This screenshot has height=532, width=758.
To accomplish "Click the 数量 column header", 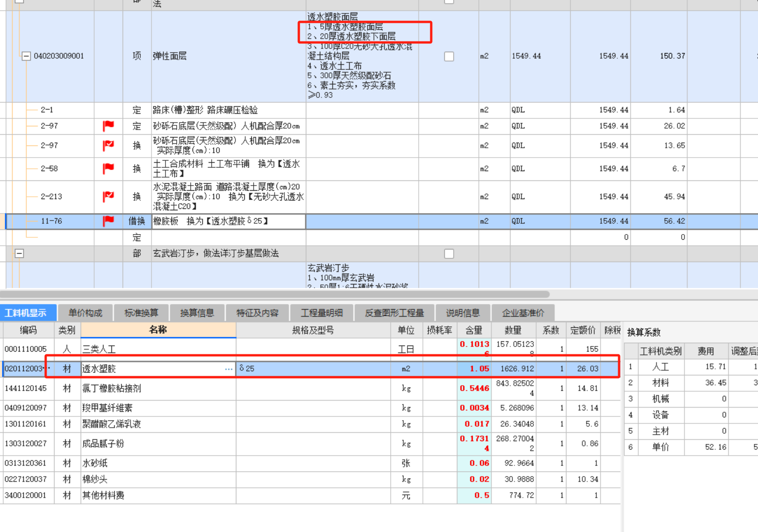I will (513, 330).
